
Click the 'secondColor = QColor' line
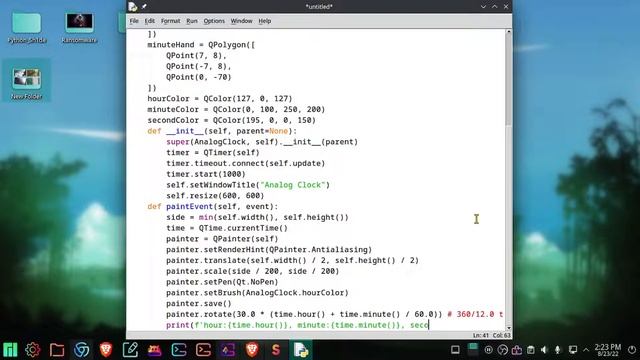pyautogui.click(x=231, y=120)
